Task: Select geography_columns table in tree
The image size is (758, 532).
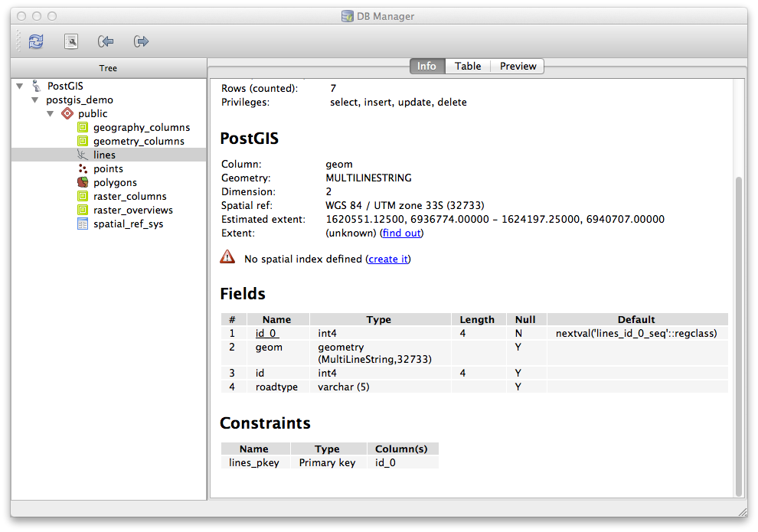Action: point(141,127)
